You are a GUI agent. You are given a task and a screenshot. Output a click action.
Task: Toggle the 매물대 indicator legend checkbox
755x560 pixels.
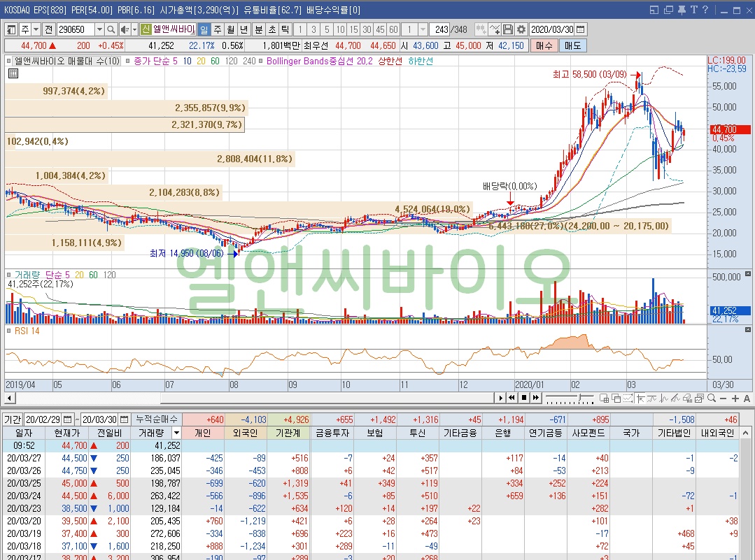8,61
